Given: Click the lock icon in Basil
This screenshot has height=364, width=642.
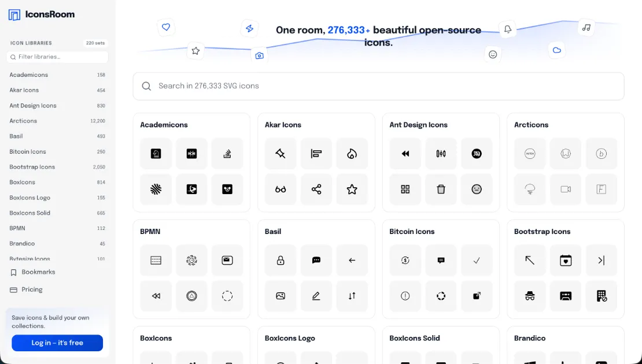Looking at the screenshot, I should tap(281, 261).
